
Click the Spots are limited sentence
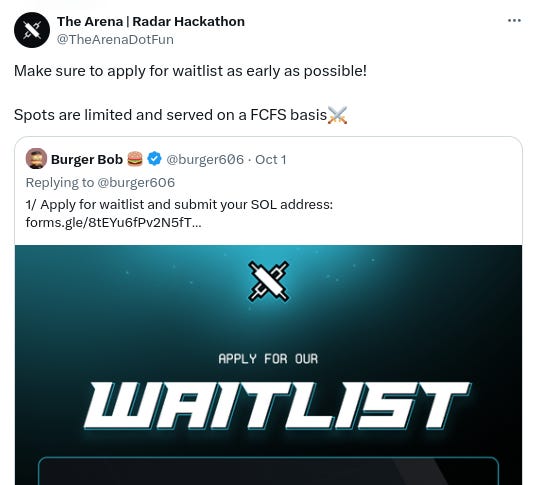[171, 115]
